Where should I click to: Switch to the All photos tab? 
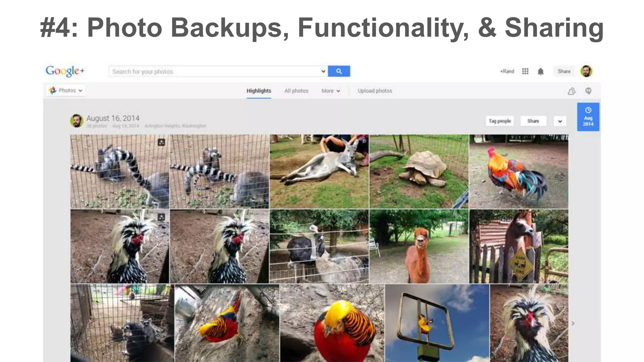pos(296,91)
